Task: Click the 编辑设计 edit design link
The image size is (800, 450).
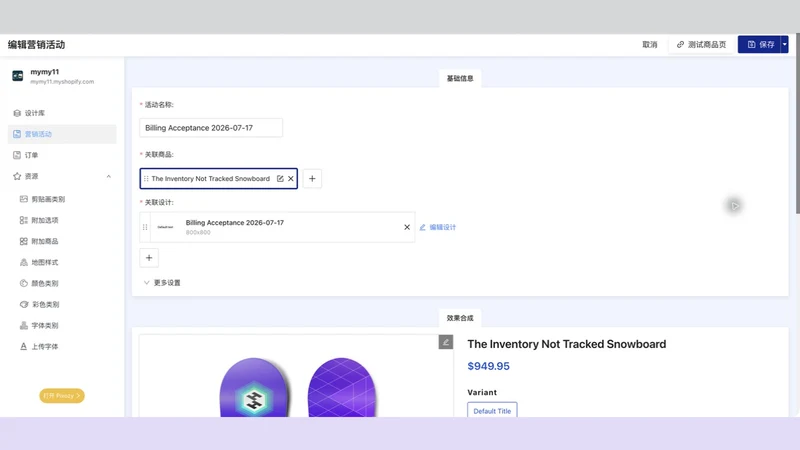Action: (438, 227)
